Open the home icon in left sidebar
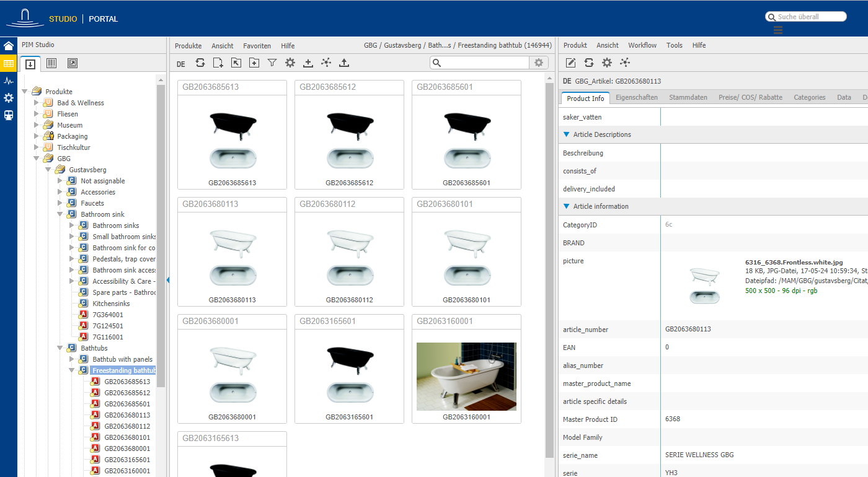Screen dimensions: 868x477 click(9, 46)
